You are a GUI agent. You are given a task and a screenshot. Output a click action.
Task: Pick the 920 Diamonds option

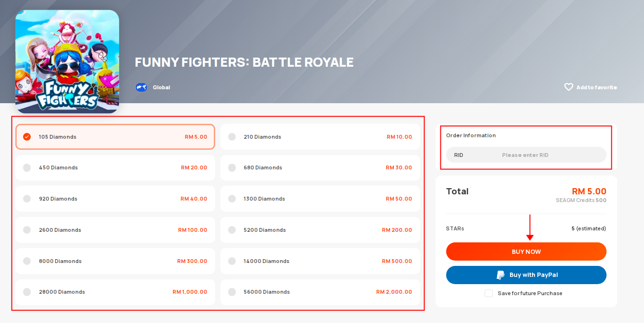point(115,199)
